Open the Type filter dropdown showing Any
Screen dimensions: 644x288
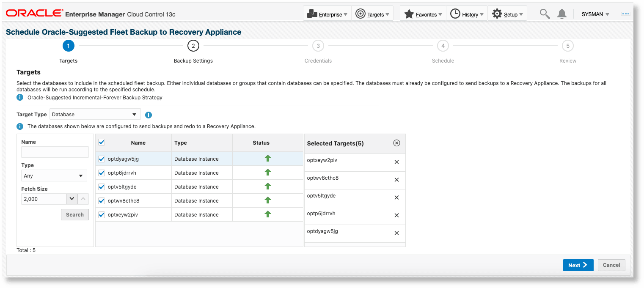54,175
